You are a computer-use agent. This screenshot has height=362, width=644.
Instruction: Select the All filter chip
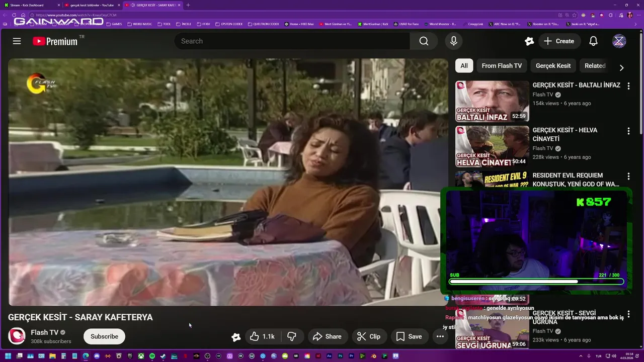(x=464, y=66)
